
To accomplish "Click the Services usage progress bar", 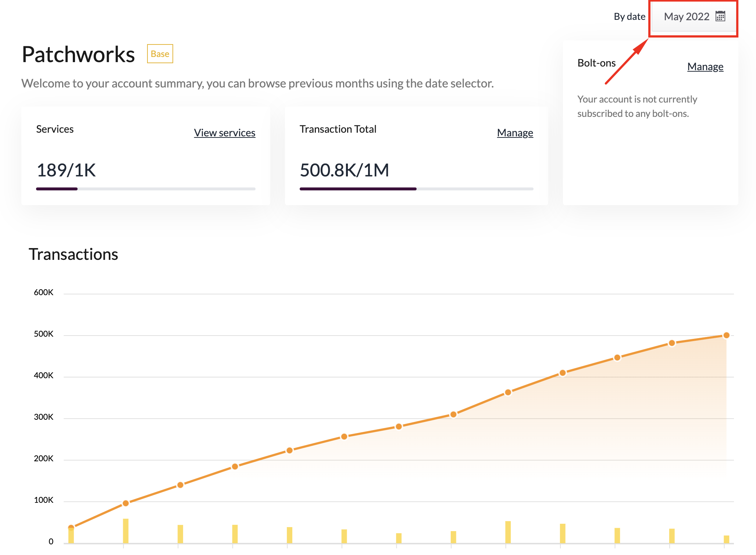I will 146,189.
